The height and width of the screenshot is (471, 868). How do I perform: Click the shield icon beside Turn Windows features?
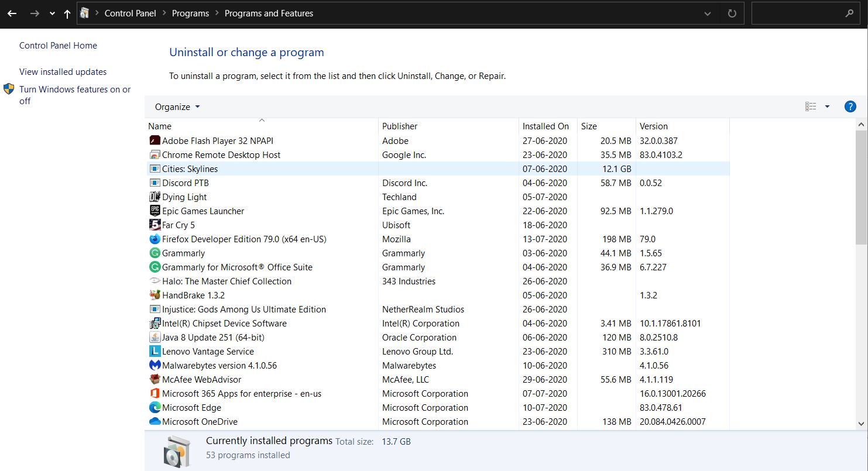click(x=9, y=89)
